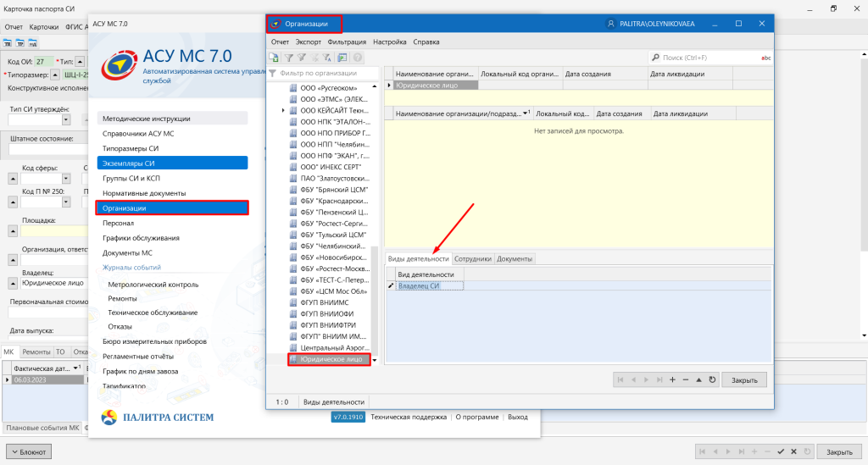The height and width of the screenshot is (465, 868).
Task: Switch to Ремонты tab in Карточка паспорта window
Action: [36, 352]
